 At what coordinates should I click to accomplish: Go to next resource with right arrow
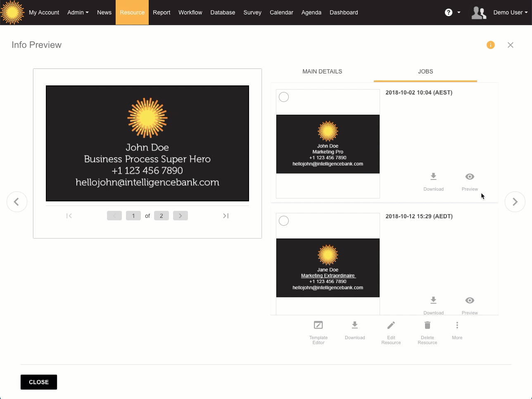[515, 202]
